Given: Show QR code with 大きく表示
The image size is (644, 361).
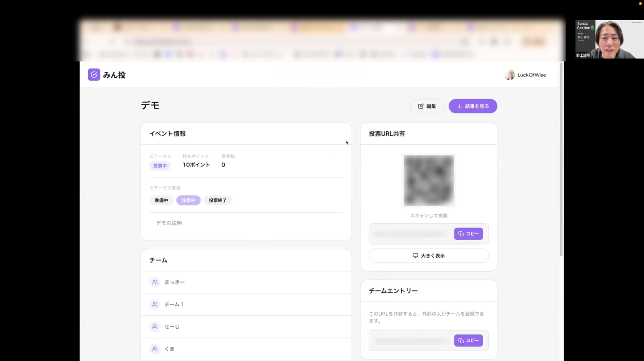Looking at the screenshot, I should click(428, 256).
